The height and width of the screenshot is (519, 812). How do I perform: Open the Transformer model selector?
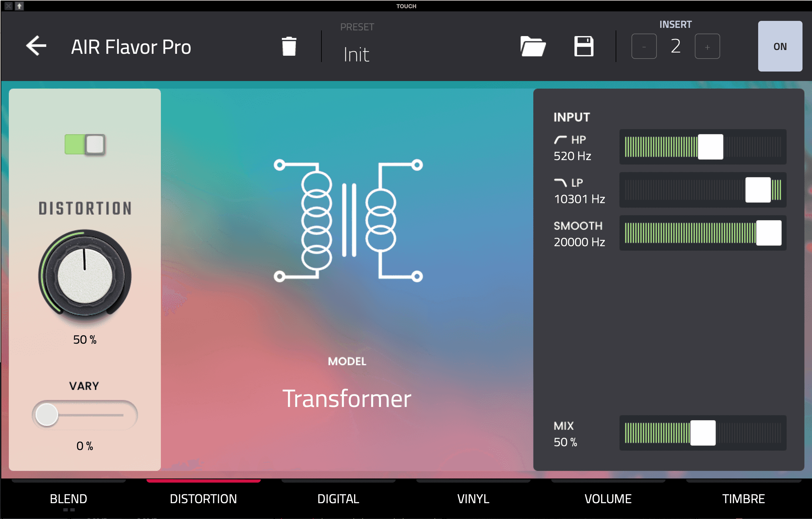tap(347, 398)
